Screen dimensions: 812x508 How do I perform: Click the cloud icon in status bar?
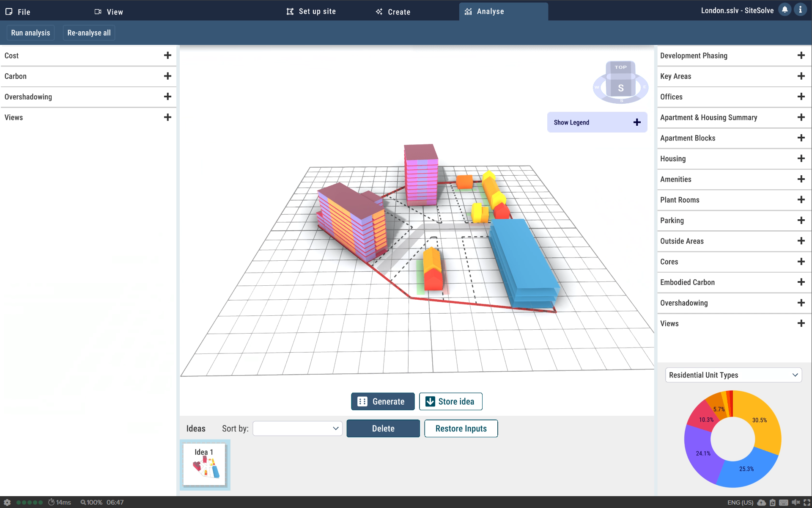click(762, 502)
